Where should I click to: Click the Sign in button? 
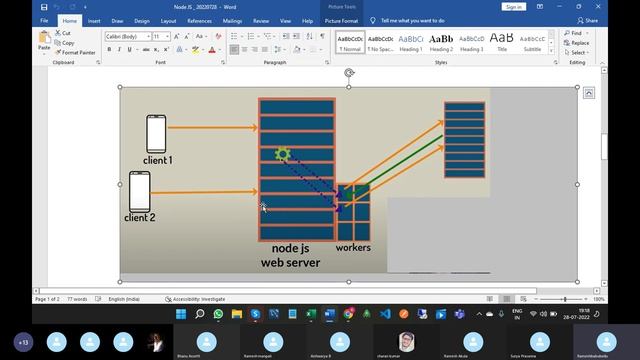(x=513, y=7)
